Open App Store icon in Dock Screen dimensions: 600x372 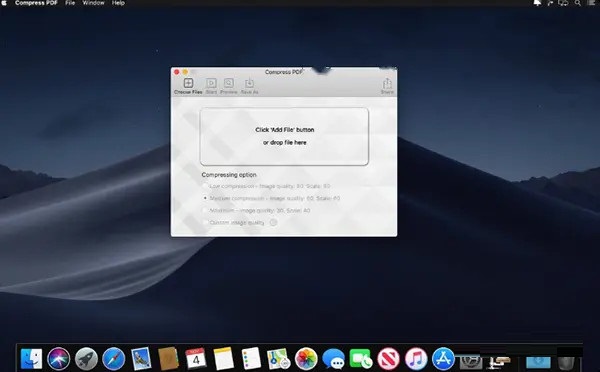click(x=443, y=359)
